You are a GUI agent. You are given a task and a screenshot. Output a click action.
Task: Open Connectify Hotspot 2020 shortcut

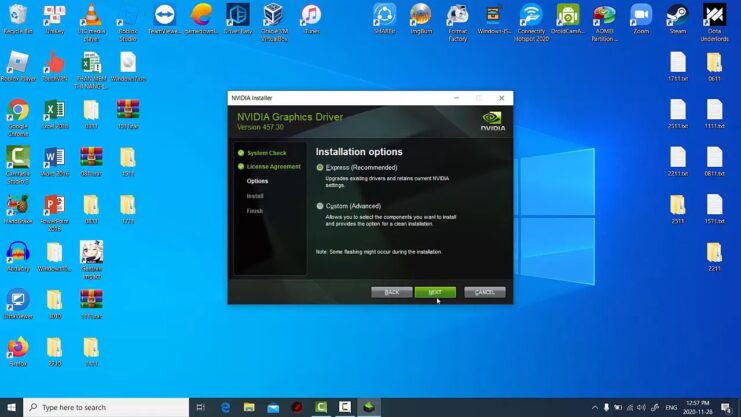531,23
